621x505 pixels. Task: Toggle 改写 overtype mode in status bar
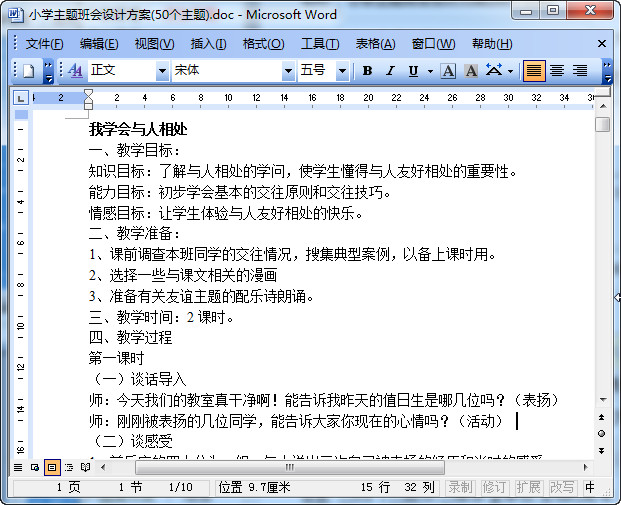[562, 488]
